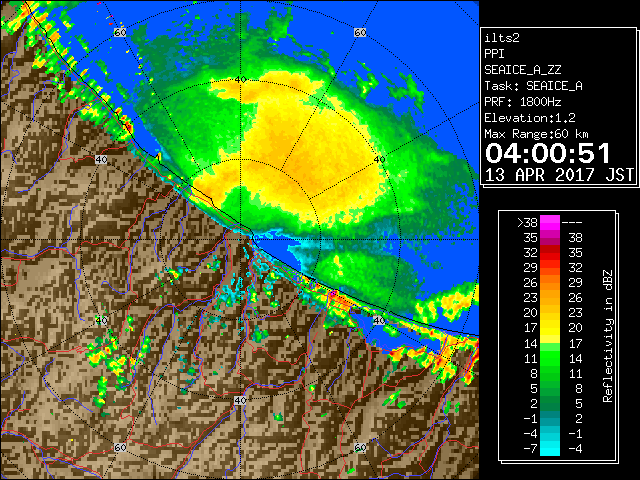Image resolution: width=640 pixels, height=480 pixels.
Task: Click the '60' range label in southeast terrain
Action: (360, 447)
